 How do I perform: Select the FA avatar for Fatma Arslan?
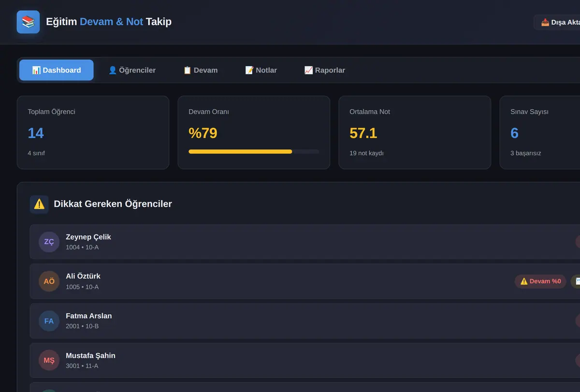(49, 321)
